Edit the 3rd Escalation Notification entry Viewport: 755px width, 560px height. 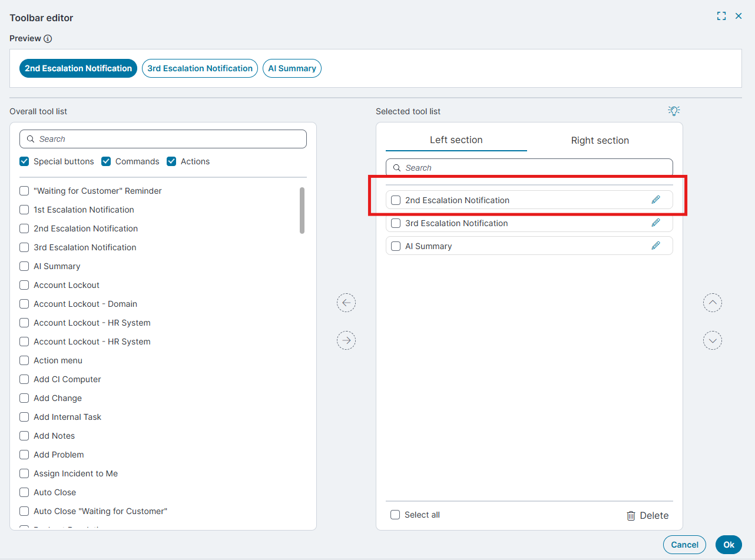coord(655,223)
